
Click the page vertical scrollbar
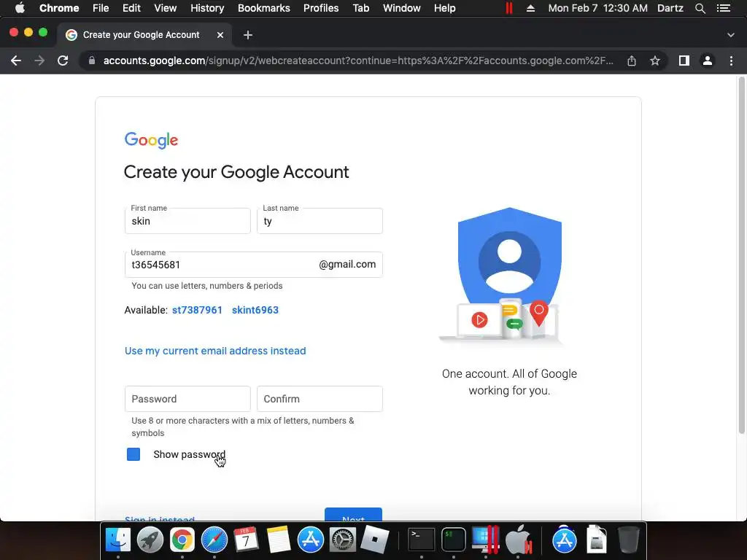[741, 255]
